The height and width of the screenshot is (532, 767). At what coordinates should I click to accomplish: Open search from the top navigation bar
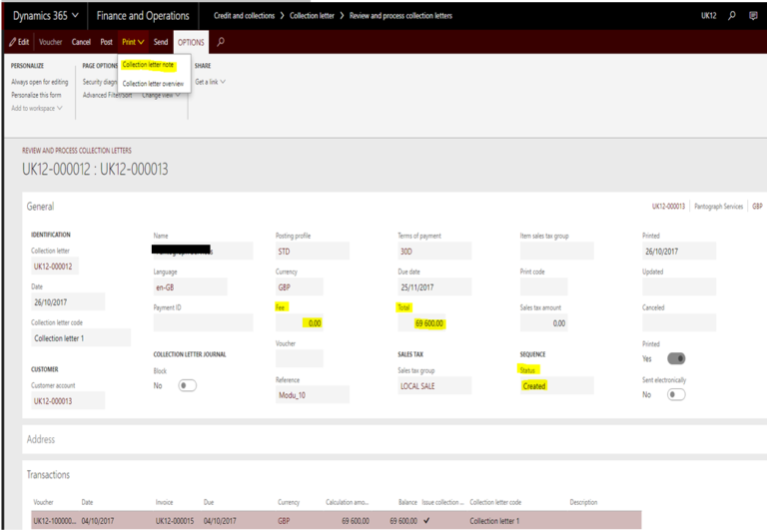click(x=732, y=16)
